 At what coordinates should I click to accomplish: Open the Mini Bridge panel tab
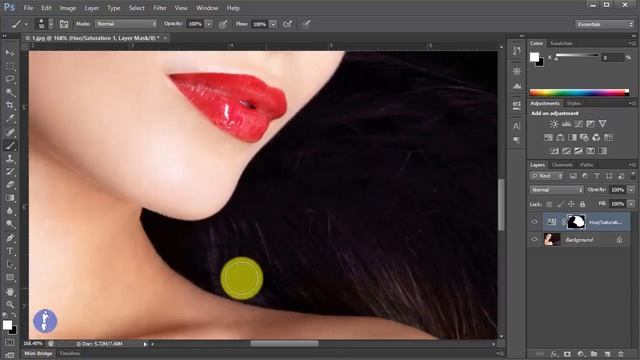click(38, 353)
